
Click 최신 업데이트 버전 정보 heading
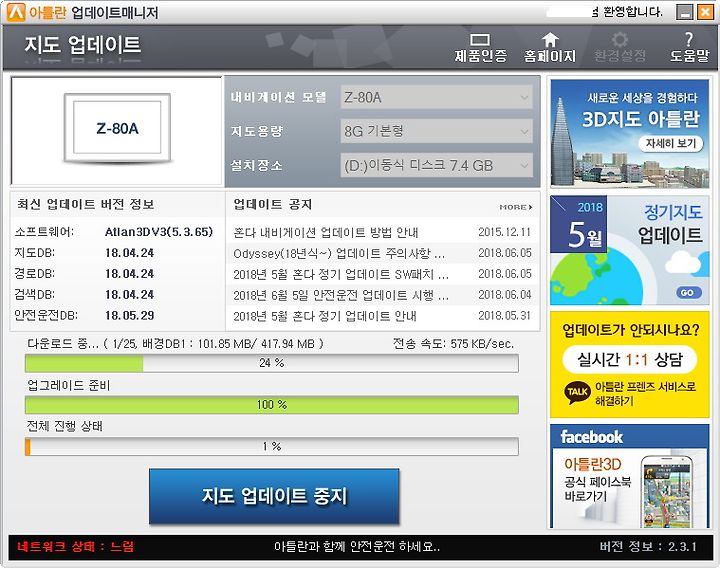click(85, 204)
